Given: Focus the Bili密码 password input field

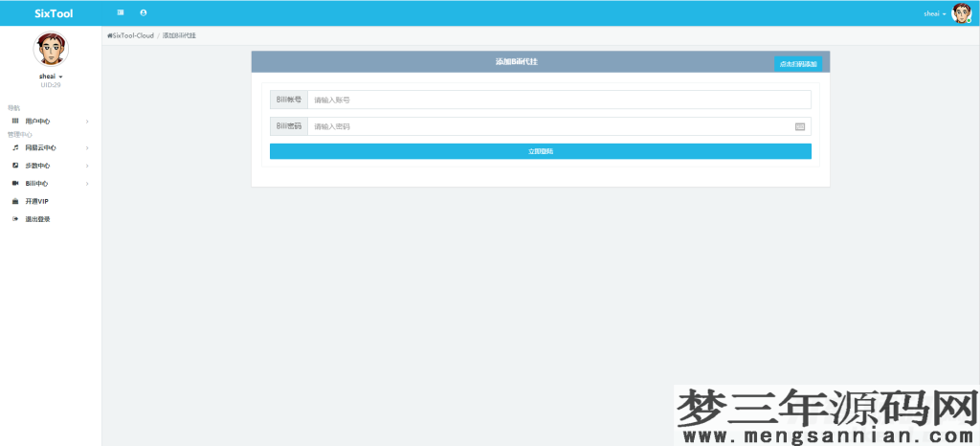Looking at the screenshot, I should pyautogui.click(x=559, y=126).
